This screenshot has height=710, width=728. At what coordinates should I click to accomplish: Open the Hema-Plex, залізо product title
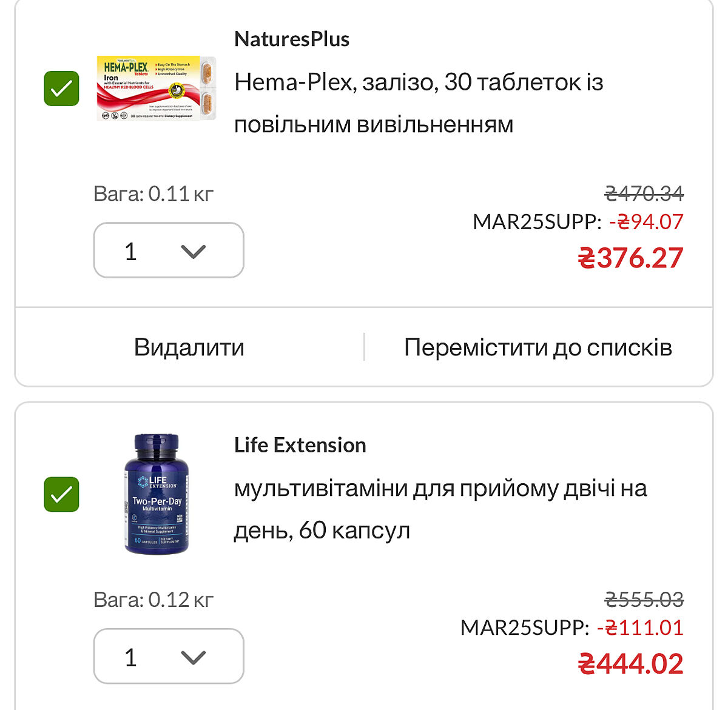point(418,103)
